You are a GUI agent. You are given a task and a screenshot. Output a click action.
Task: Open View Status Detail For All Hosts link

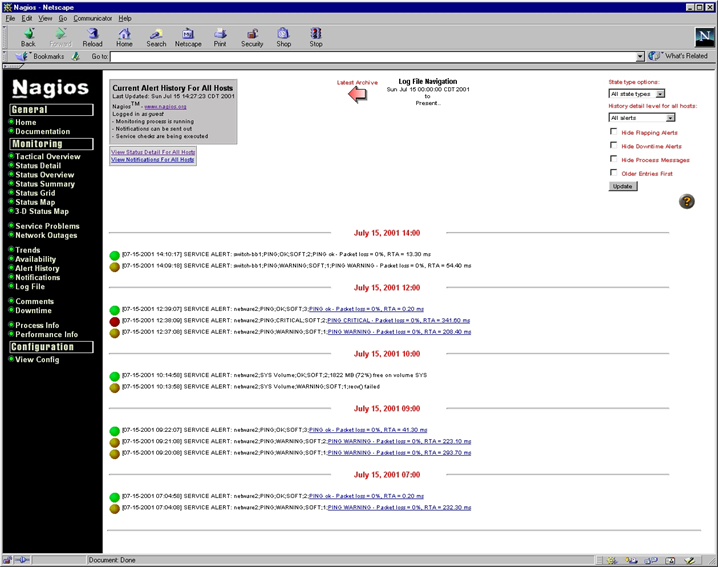(x=153, y=152)
